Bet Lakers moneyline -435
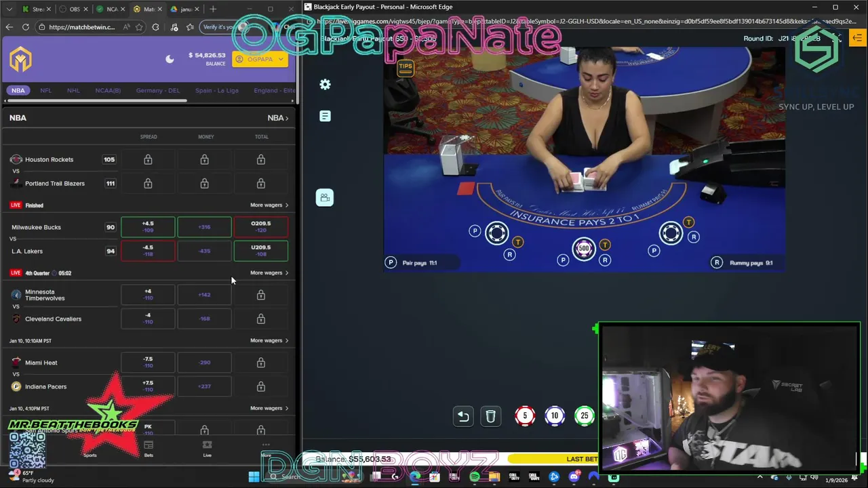 coord(204,251)
